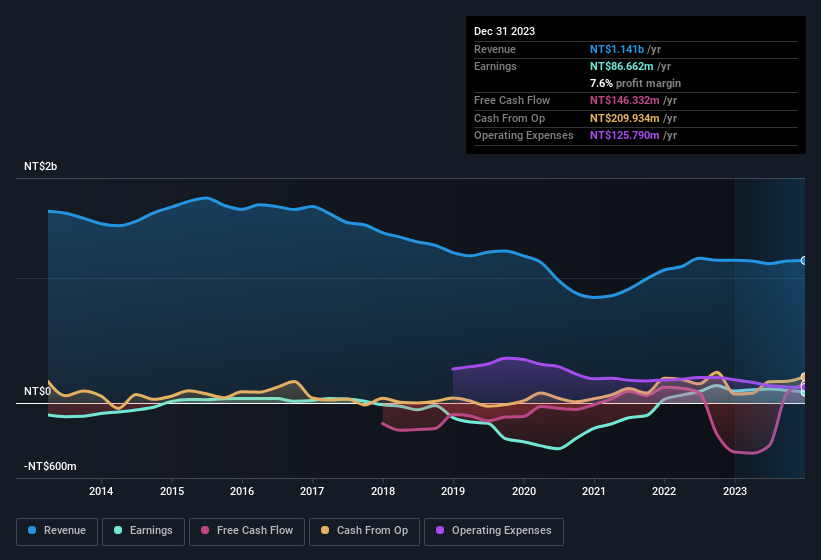Click the 7.6% profit margin text
The height and width of the screenshot is (560, 821).
635,83
